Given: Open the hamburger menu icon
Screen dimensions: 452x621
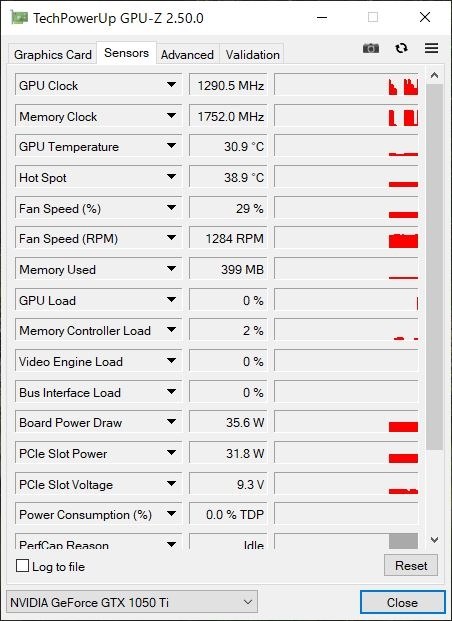Looking at the screenshot, I should (431, 48).
